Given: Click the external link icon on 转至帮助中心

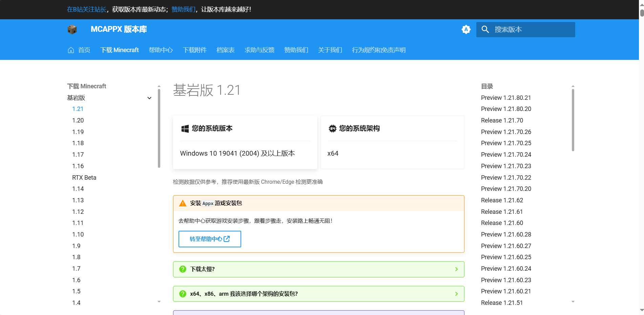Looking at the screenshot, I should tap(227, 239).
